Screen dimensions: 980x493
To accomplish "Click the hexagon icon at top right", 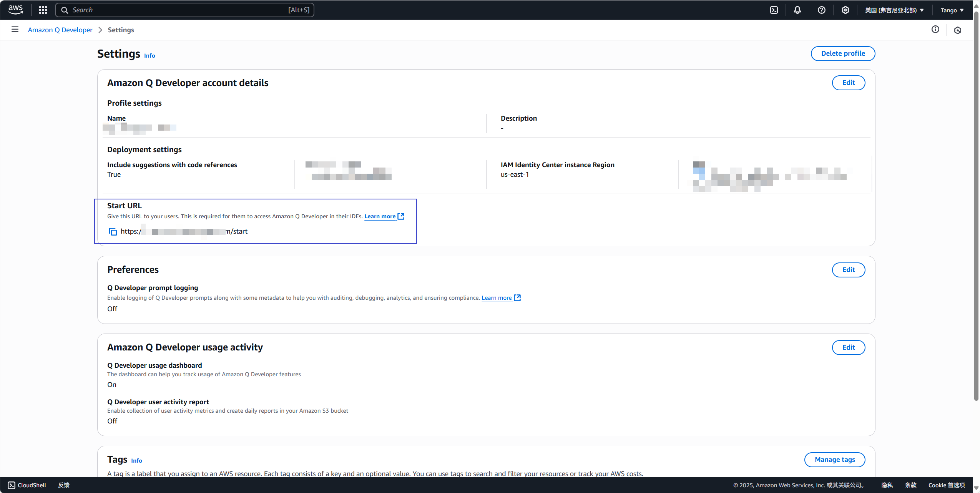I will [x=957, y=30].
